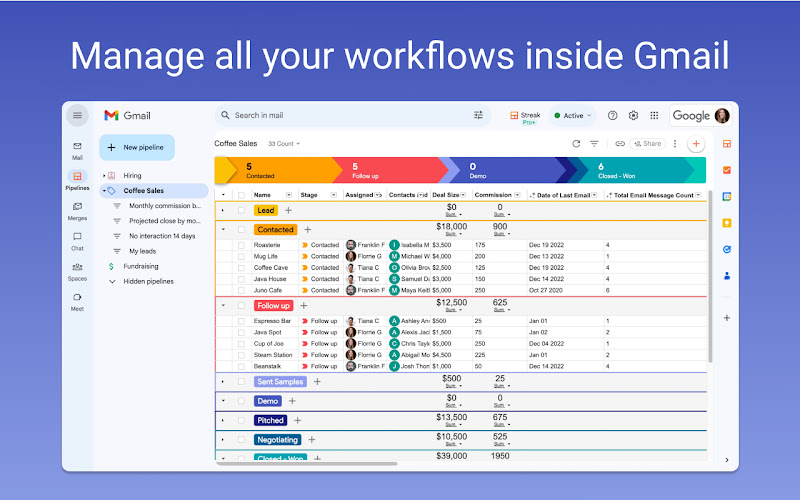
Task: Check the Beanstalk row checkbox
Action: tap(241, 366)
